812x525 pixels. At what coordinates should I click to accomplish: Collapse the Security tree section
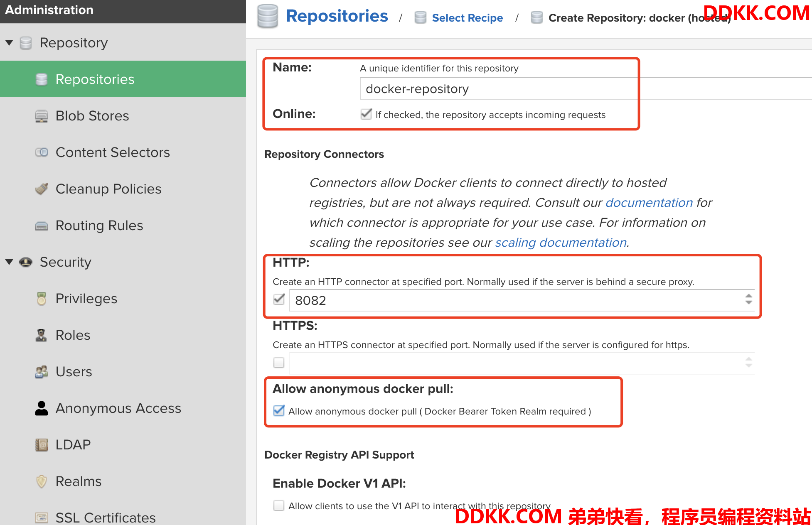point(9,262)
